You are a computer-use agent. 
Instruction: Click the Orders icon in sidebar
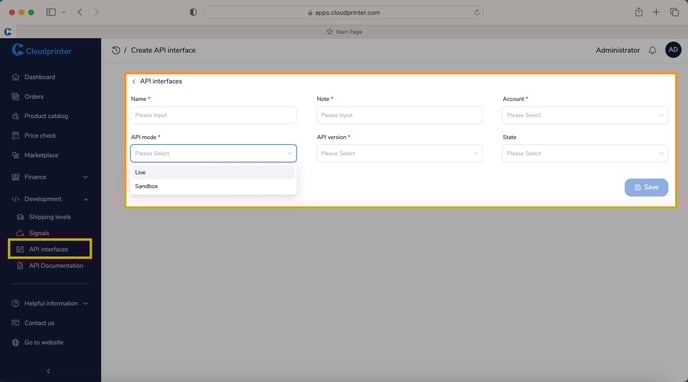(x=16, y=96)
